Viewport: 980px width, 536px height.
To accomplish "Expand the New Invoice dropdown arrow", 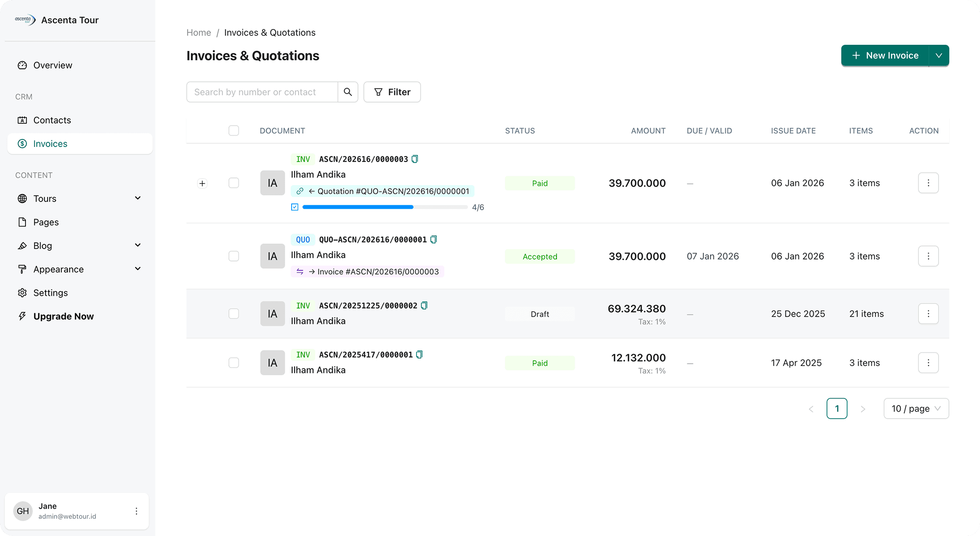I will point(939,55).
